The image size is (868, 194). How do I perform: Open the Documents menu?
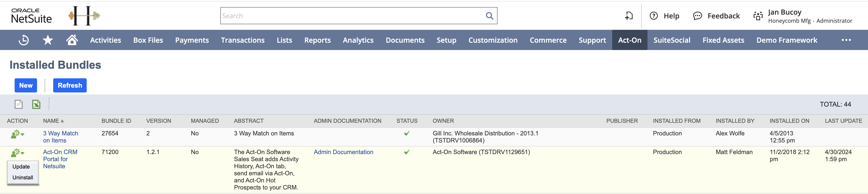point(405,40)
